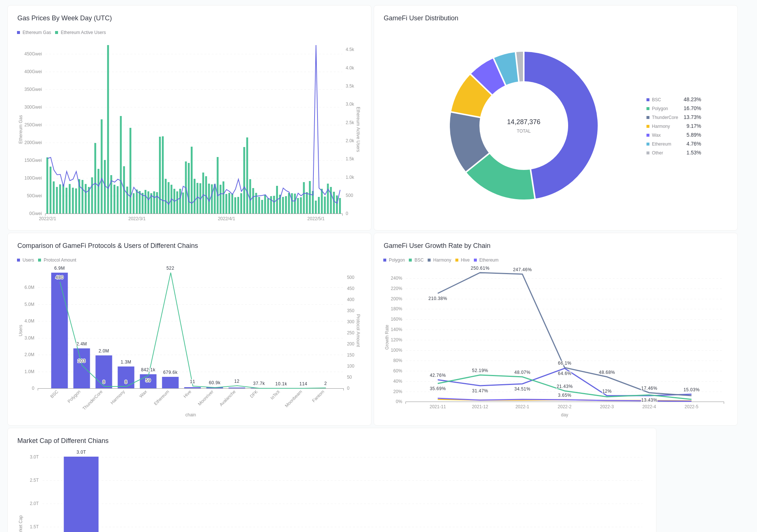757x532 pixels.
Task: Select the BSC bar in comparison chart
Action: pos(59,329)
